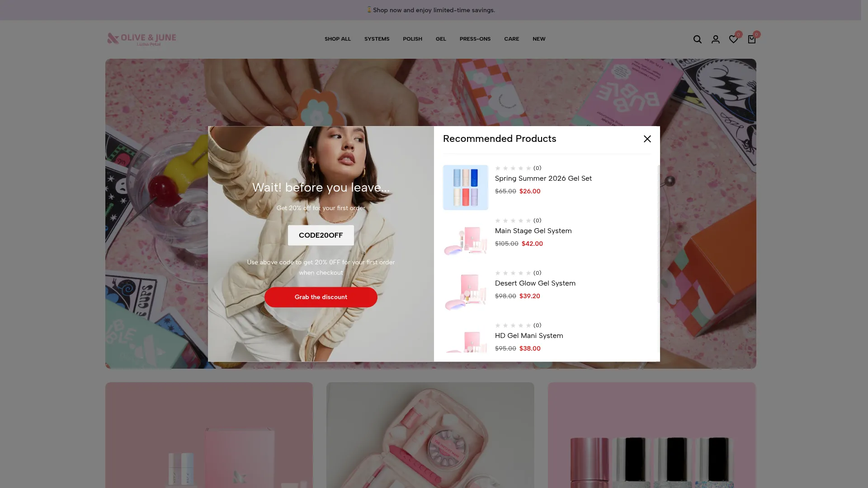Click the star rating for HD Gel Mani System
The width and height of the screenshot is (868, 488).
tap(513, 325)
